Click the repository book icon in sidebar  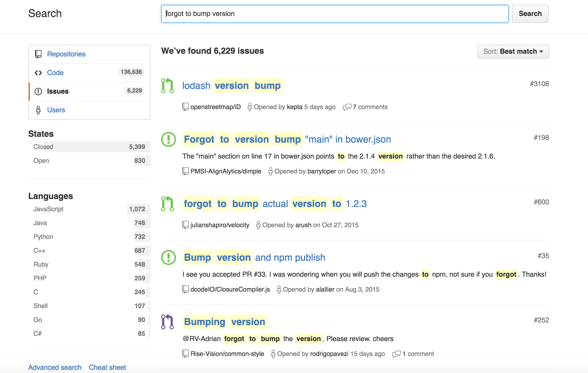38,54
